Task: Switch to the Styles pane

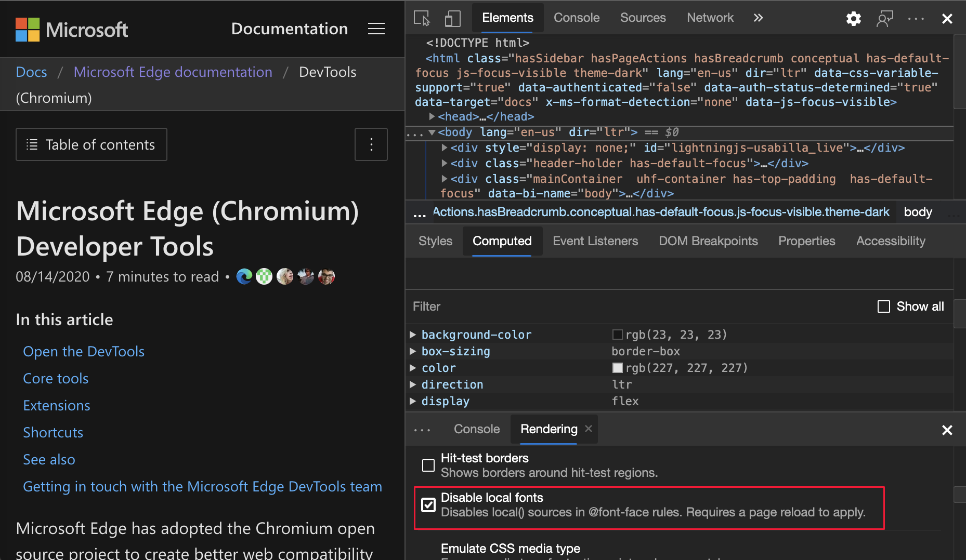Action: [436, 241]
